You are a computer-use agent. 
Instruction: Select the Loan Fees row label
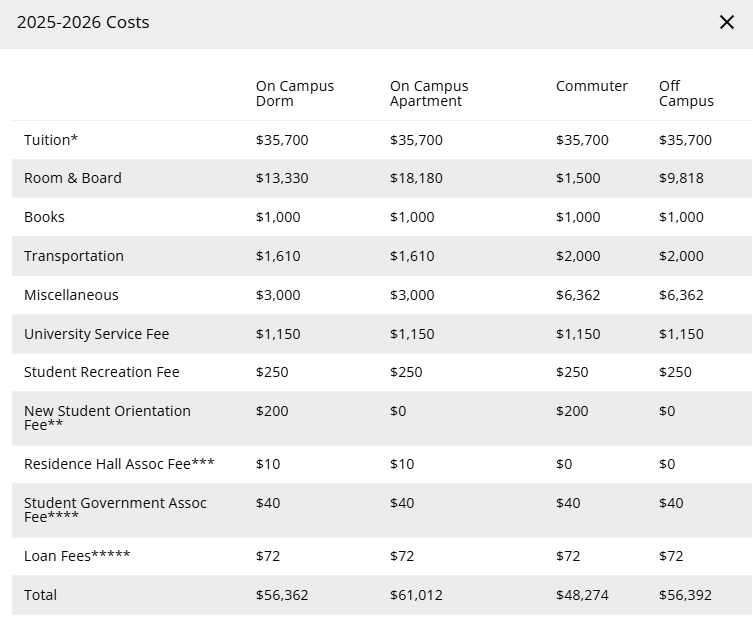click(x=77, y=556)
